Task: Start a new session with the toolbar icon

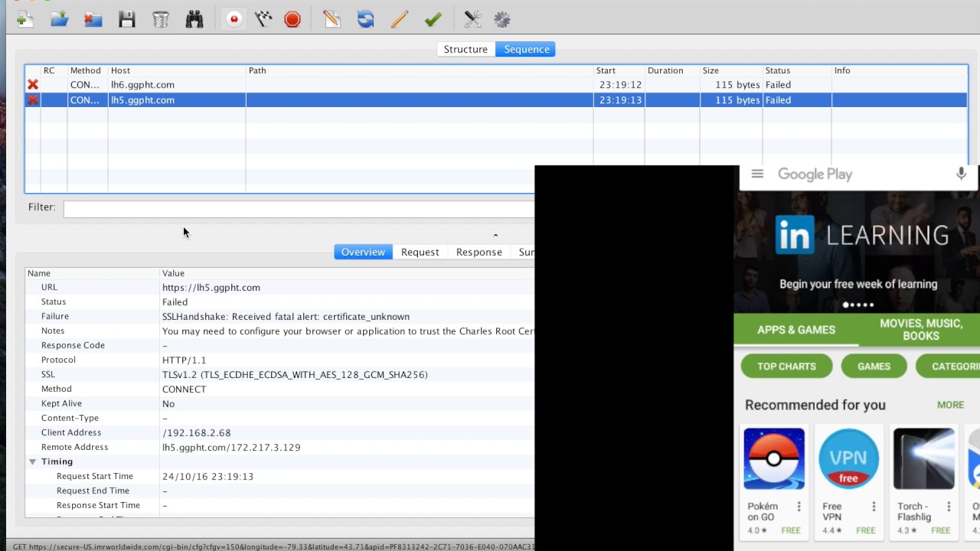Action: pos(24,19)
